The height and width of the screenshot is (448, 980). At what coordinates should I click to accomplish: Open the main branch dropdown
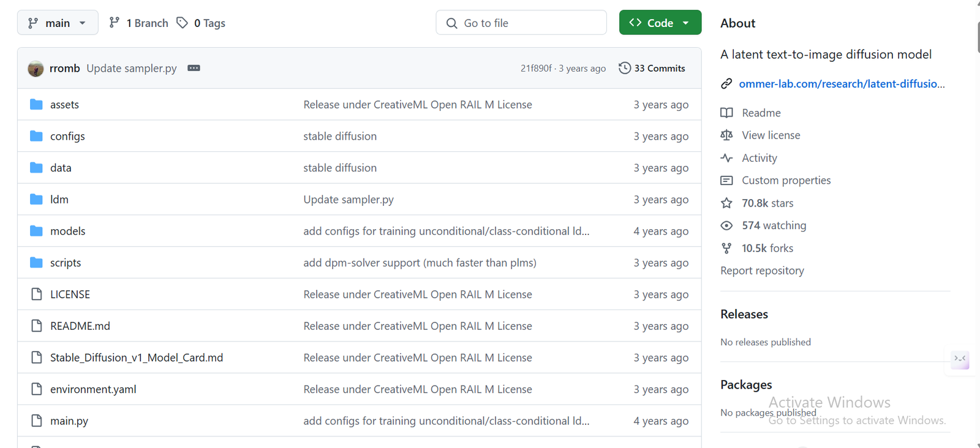(x=58, y=23)
